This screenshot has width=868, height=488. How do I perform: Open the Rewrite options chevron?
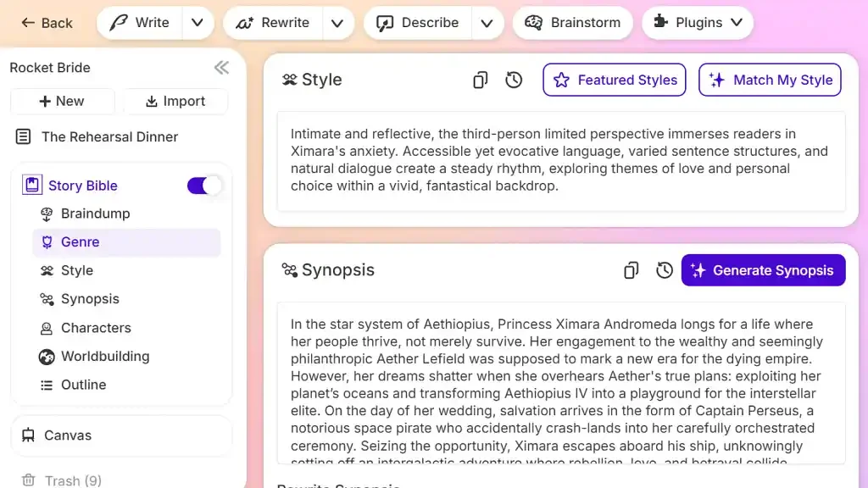point(337,23)
